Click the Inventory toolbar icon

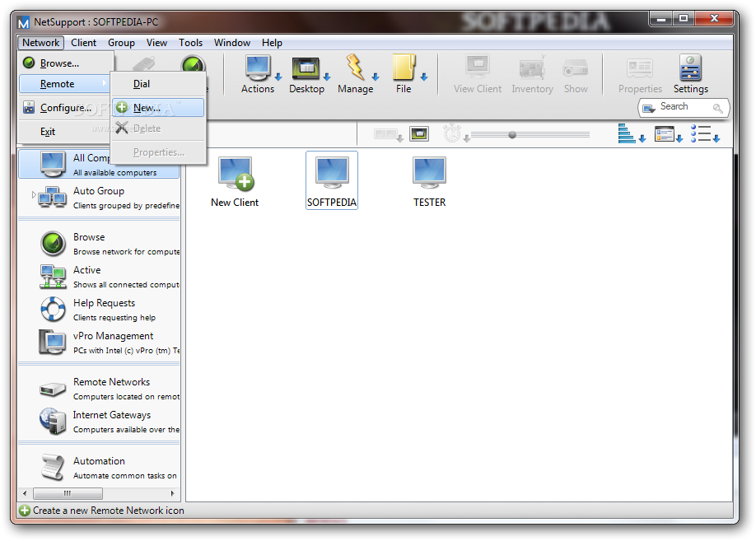(532, 74)
